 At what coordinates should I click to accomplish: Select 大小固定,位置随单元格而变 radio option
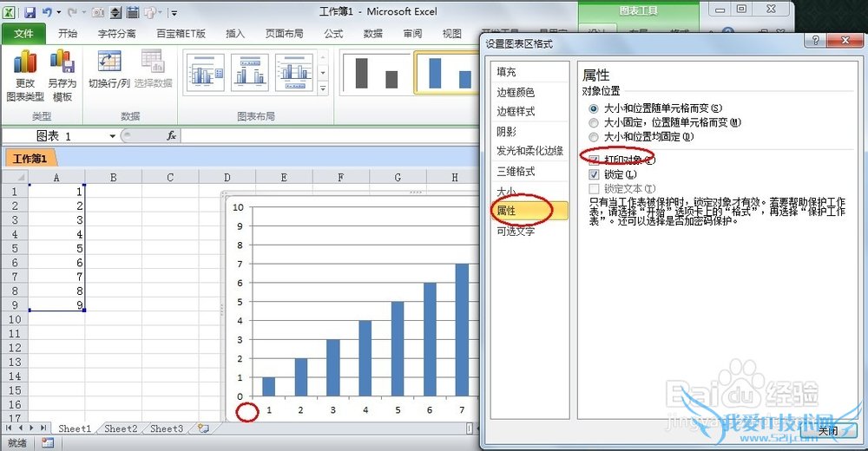(x=594, y=123)
